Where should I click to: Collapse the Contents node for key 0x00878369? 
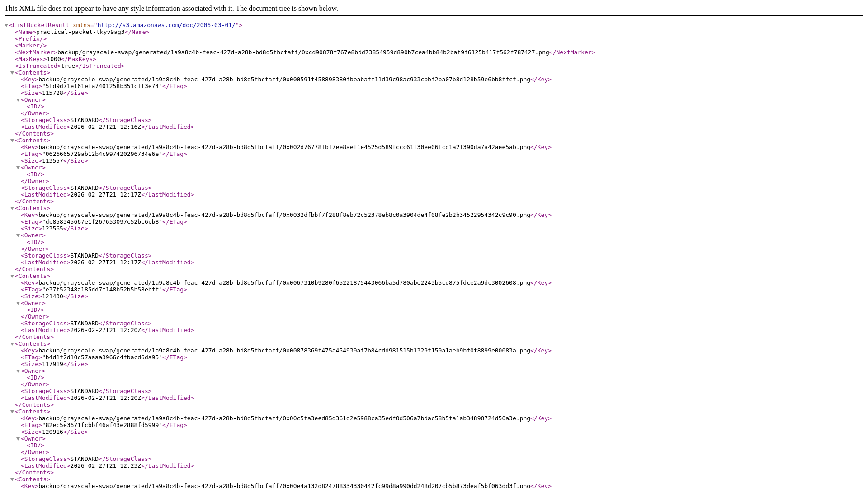point(12,344)
